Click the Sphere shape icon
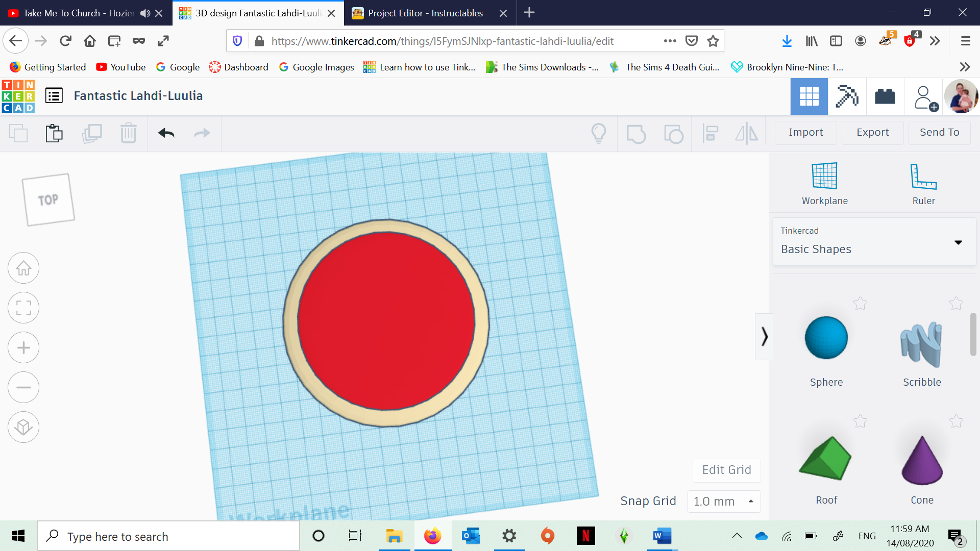 [826, 337]
